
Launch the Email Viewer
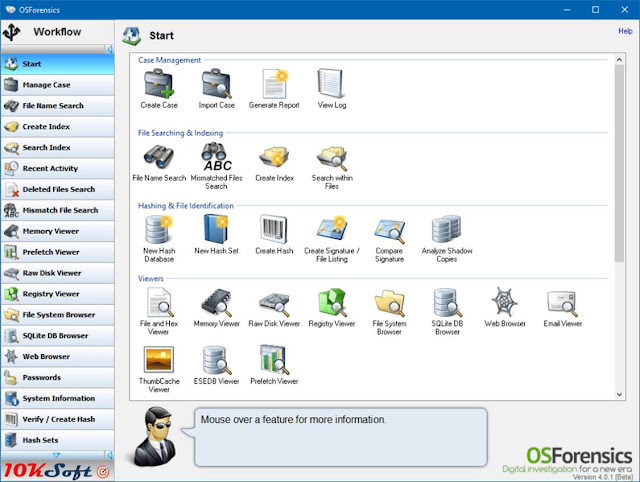point(562,304)
